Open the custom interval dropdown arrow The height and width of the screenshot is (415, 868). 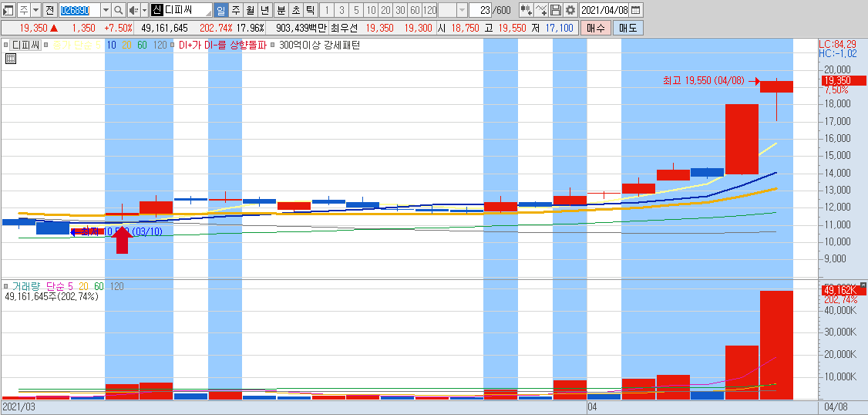click(462, 10)
